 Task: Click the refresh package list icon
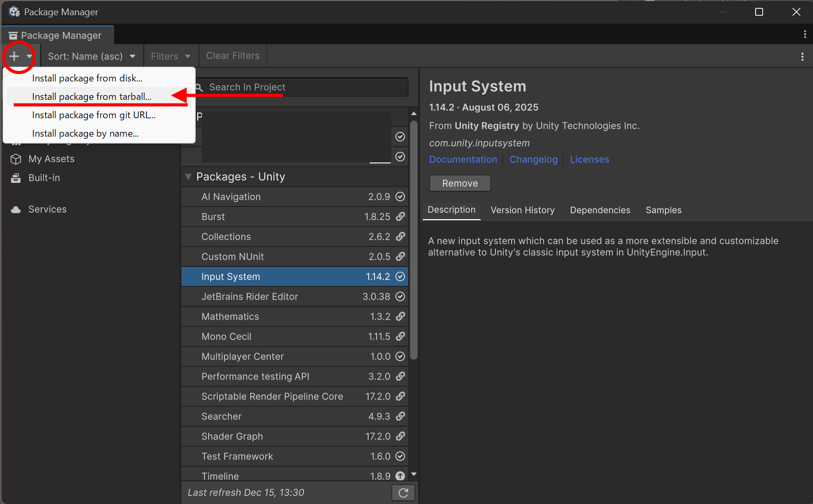403,492
